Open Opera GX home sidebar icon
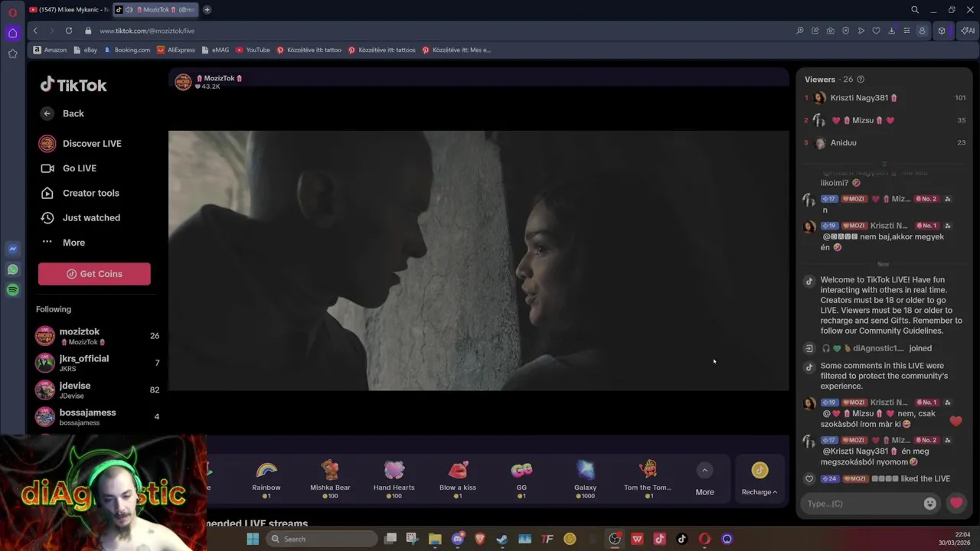 point(12,33)
